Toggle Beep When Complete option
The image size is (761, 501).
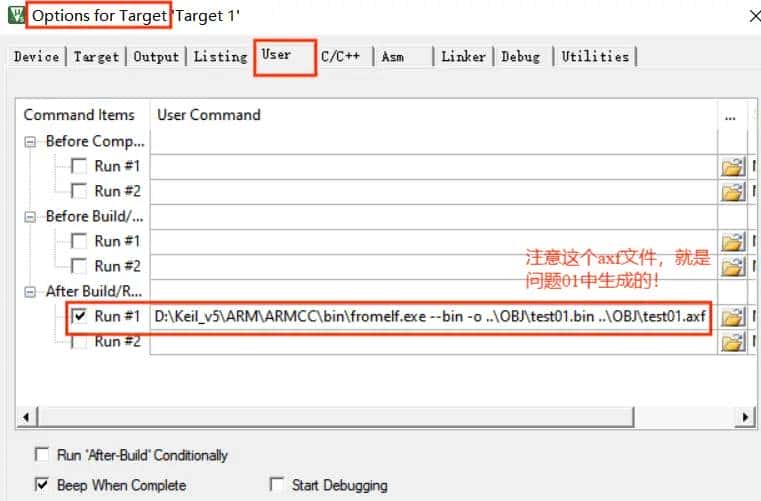pos(42,485)
